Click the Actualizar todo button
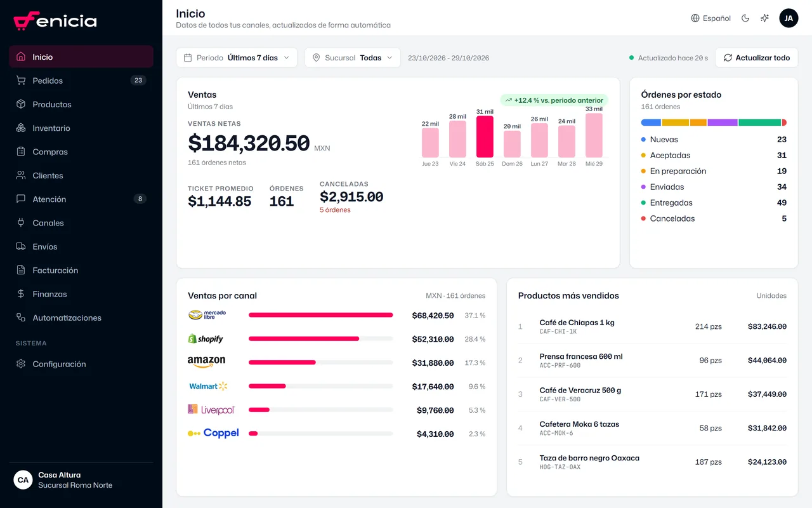Image resolution: width=812 pixels, height=508 pixels. click(x=757, y=58)
